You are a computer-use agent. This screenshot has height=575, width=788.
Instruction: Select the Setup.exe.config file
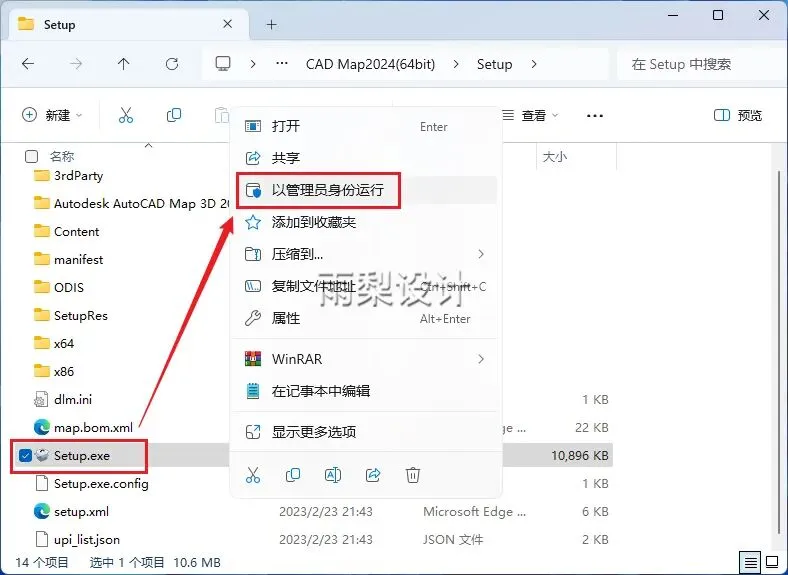[x=91, y=484]
